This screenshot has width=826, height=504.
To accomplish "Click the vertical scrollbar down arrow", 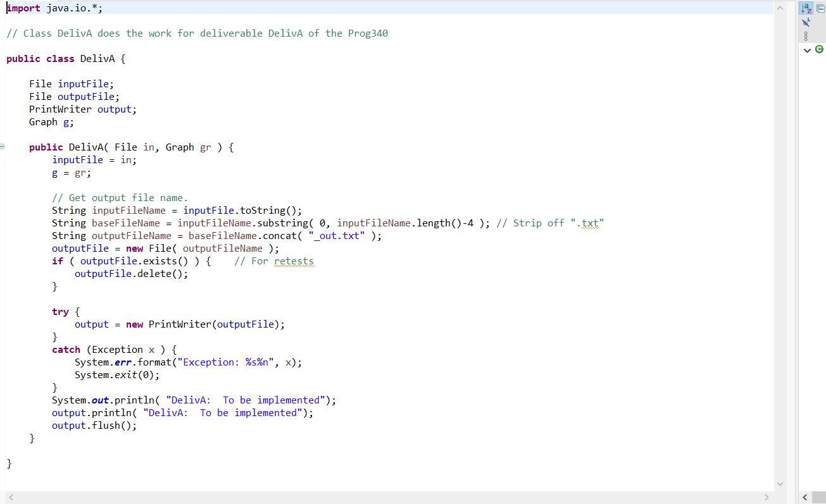I will (x=780, y=484).
